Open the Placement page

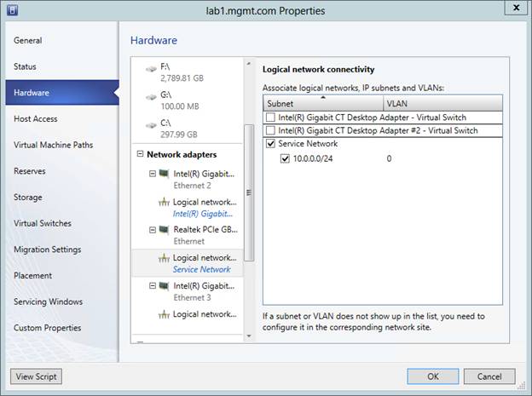tap(32, 275)
